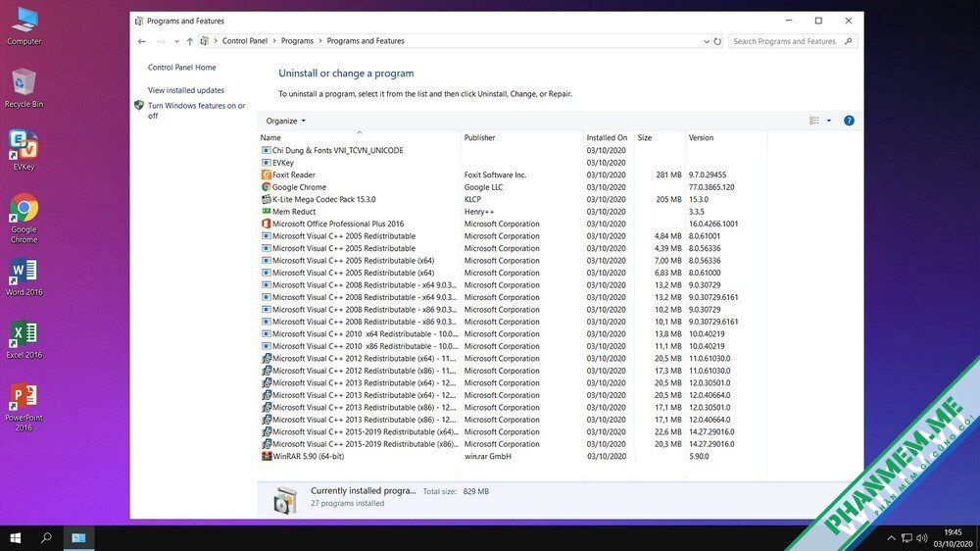Click the back navigation arrow
Image resolution: width=980 pixels, height=551 pixels.
[142, 41]
